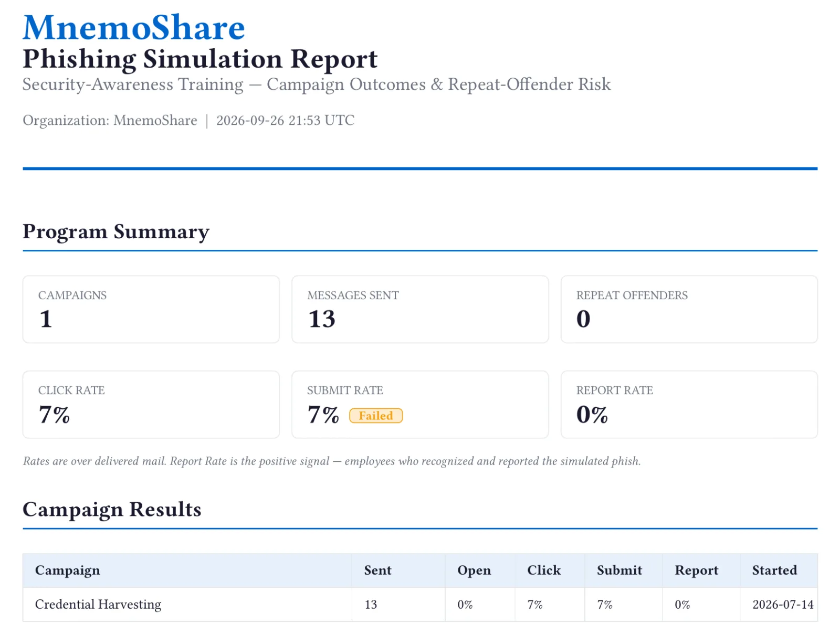840x635 pixels.
Task: Click the Started date 2026-07-14
Action: [x=783, y=605]
